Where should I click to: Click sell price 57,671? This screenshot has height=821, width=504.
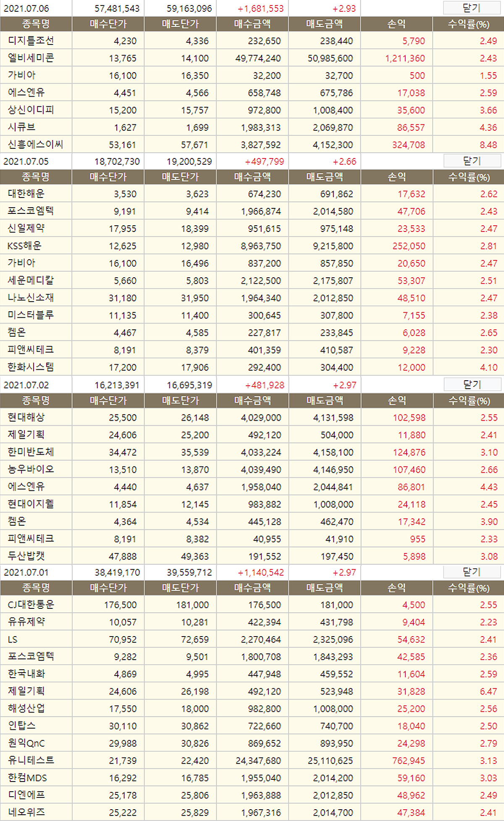194,145
